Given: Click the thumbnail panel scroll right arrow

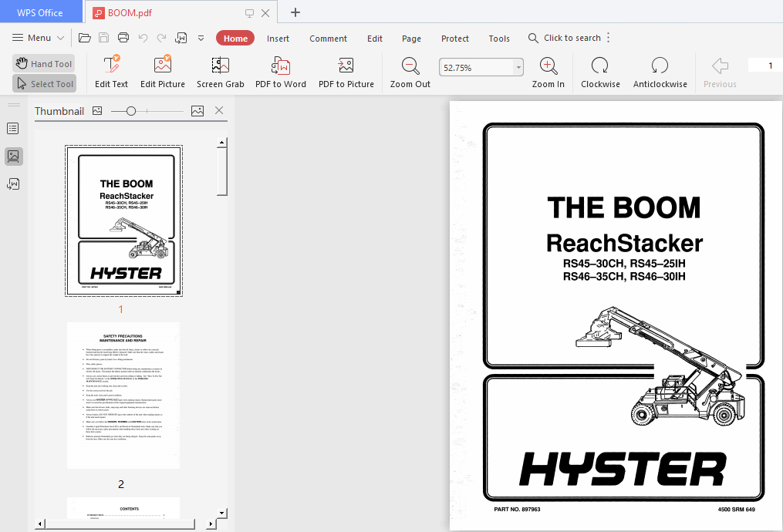Looking at the screenshot, I should (x=211, y=524).
